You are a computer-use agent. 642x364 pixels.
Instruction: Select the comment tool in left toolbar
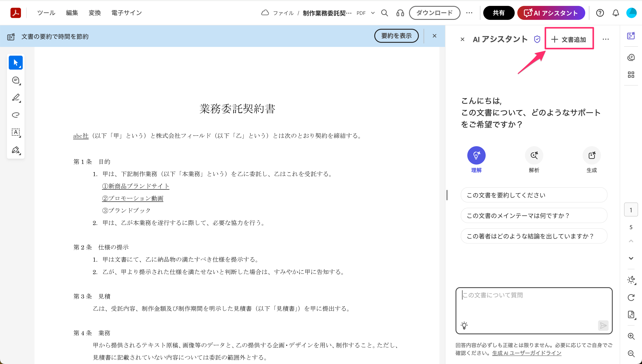coord(16,80)
